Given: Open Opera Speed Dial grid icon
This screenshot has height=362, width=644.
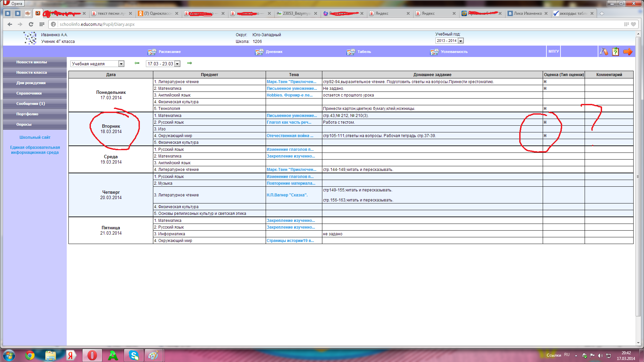Looking at the screenshot, I should click(x=42, y=24).
